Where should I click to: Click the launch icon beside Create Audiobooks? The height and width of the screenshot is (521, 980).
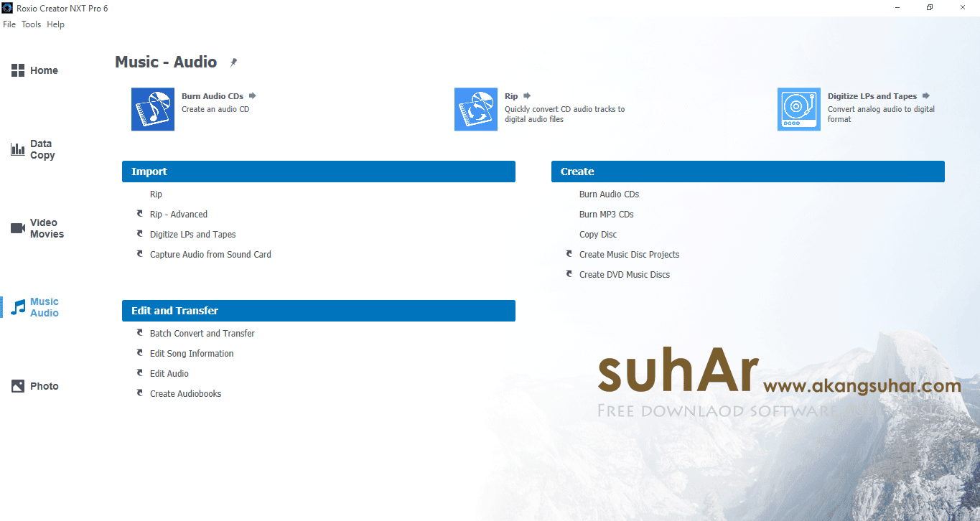click(140, 393)
